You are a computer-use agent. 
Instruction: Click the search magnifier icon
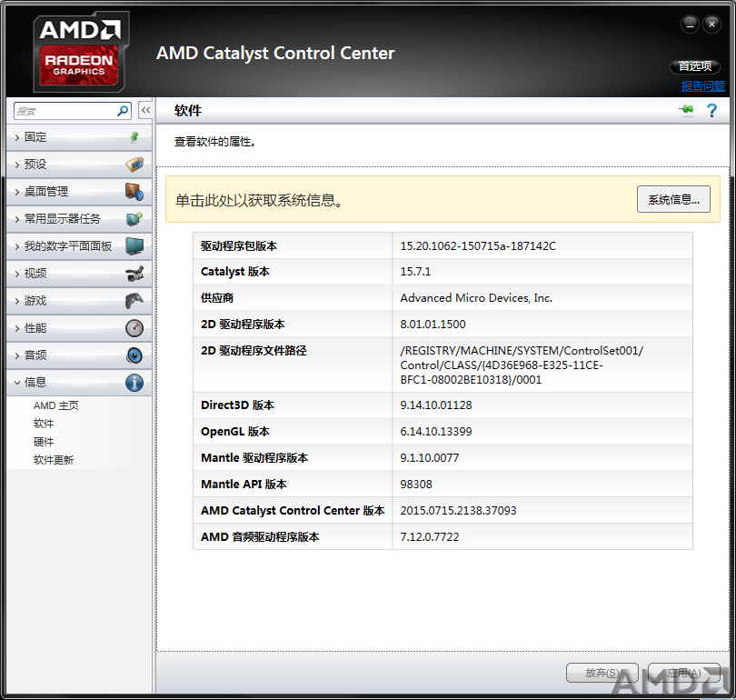123,111
